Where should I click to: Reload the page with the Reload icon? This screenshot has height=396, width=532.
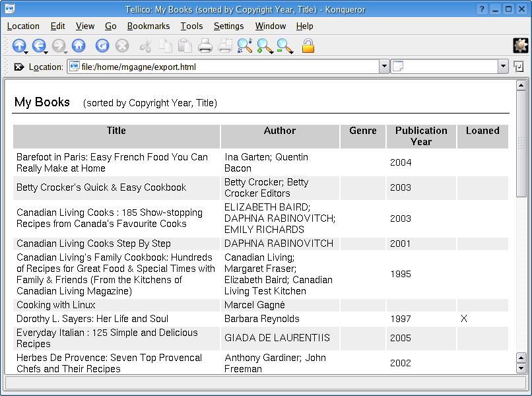[102, 46]
